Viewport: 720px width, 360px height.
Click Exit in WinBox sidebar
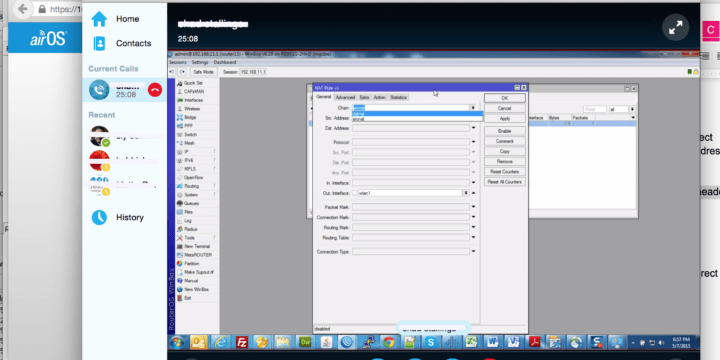click(x=187, y=298)
